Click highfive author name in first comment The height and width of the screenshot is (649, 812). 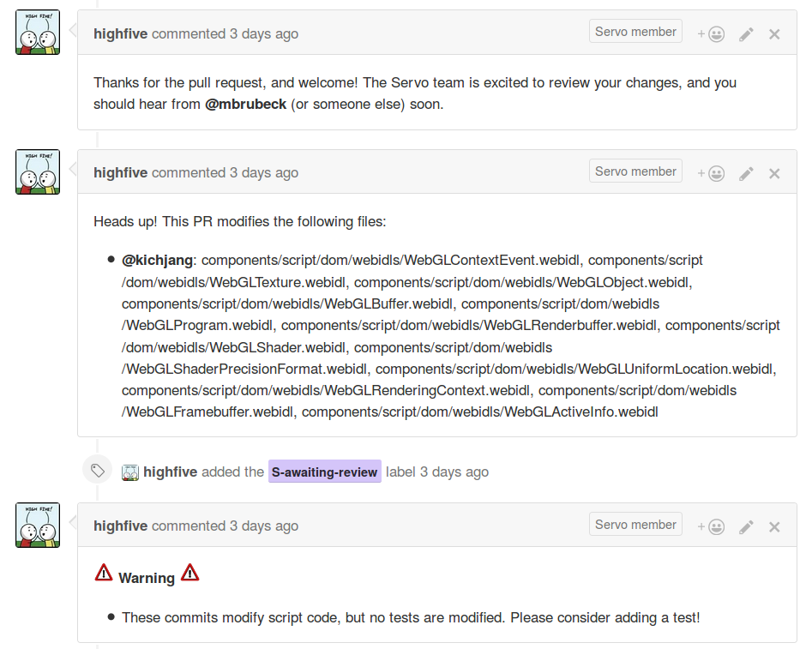click(121, 33)
